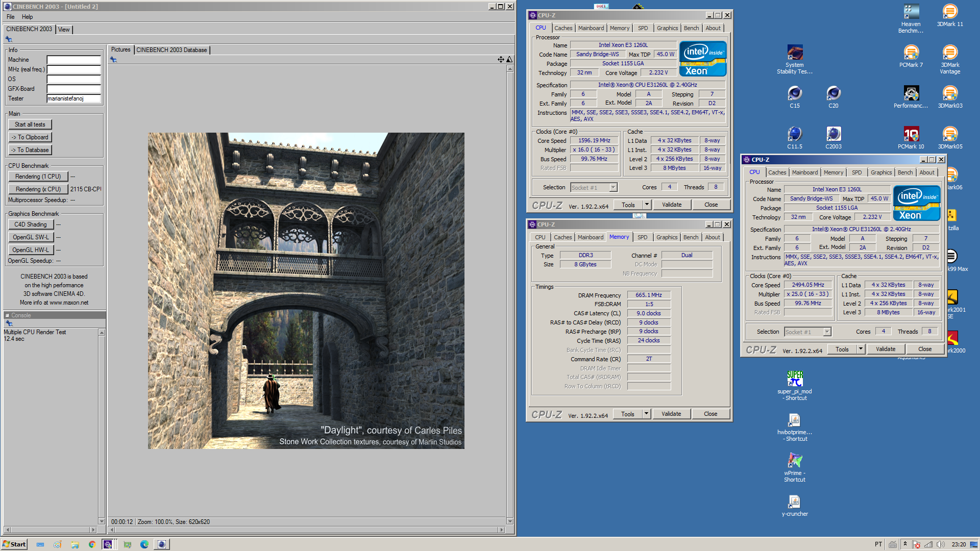Select the super_pi_mod shortcut icon

tap(795, 386)
